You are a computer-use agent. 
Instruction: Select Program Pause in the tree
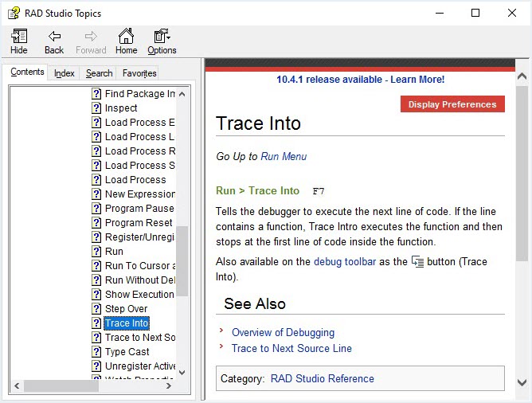139,209
